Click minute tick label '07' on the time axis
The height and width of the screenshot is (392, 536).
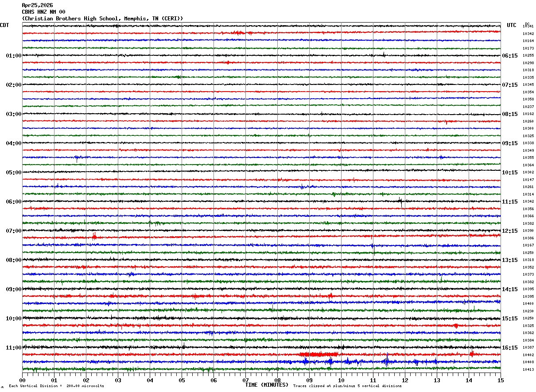245,380
